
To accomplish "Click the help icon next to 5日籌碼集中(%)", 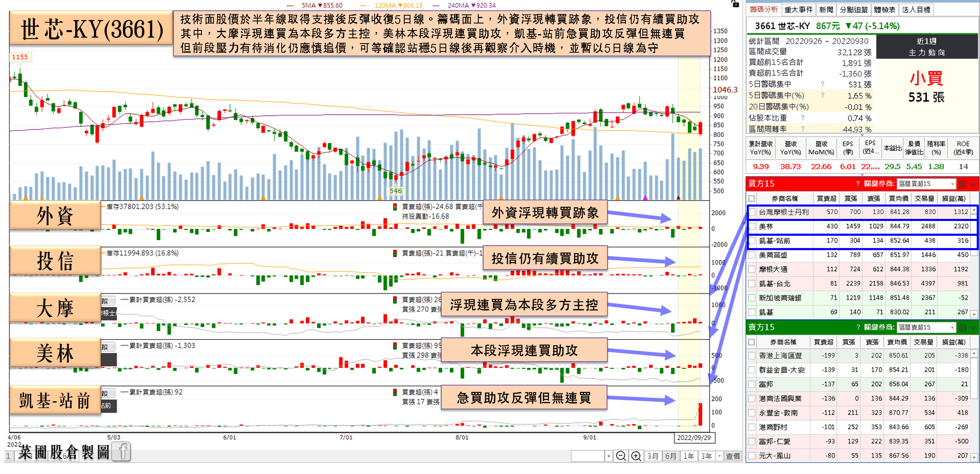I will [x=822, y=95].
